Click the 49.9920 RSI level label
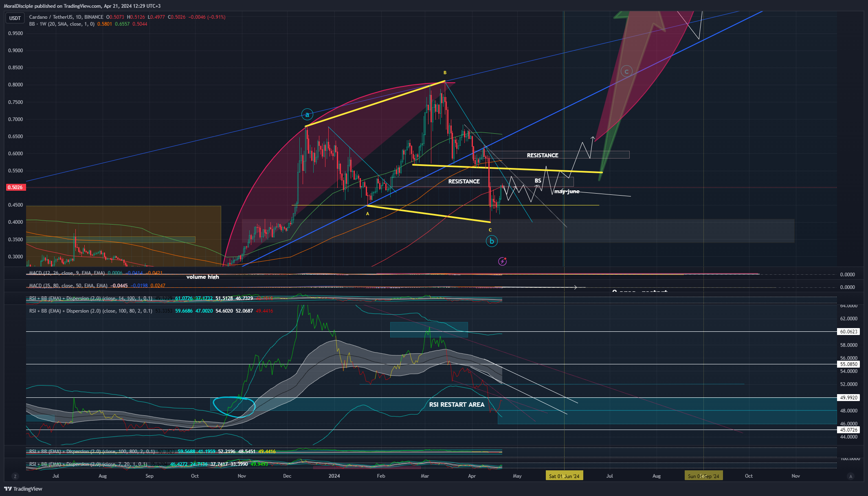The image size is (868, 496). tap(849, 398)
